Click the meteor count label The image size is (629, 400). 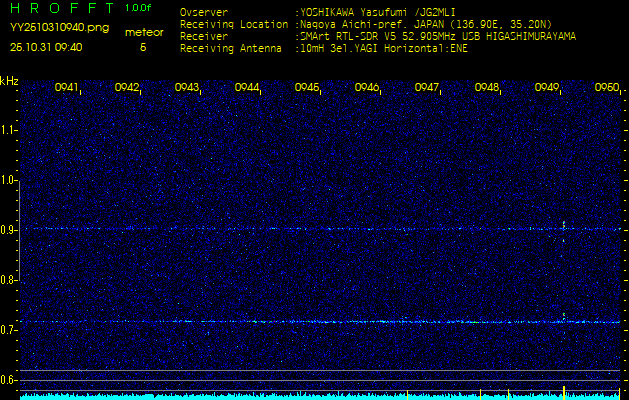143,32
